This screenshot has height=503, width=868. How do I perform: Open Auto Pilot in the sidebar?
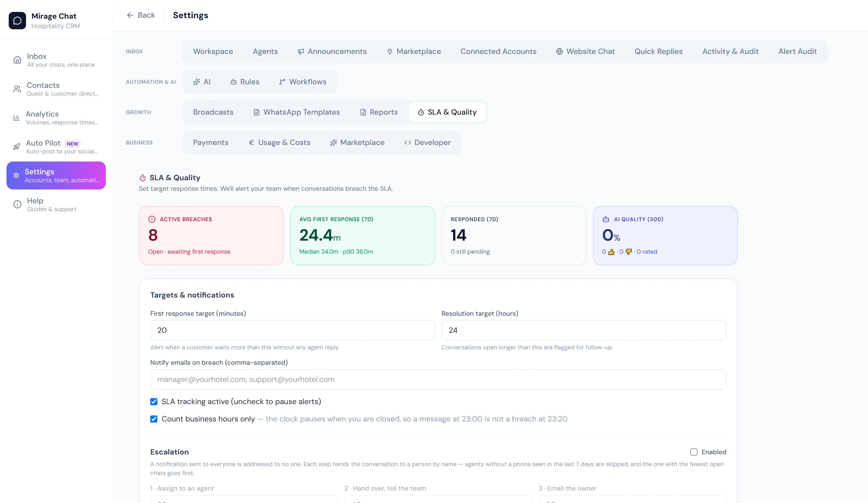coord(56,147)
